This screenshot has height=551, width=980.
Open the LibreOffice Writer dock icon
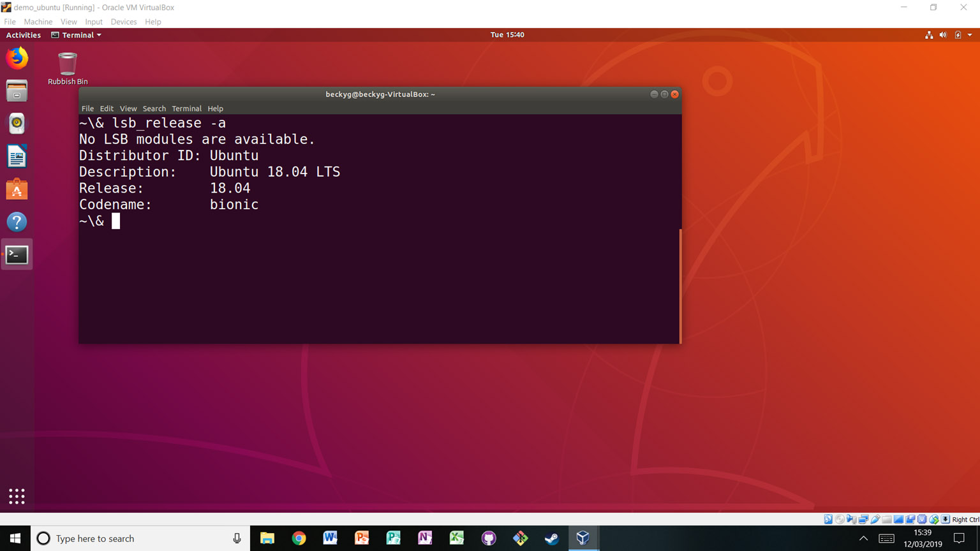pos(17,156)
